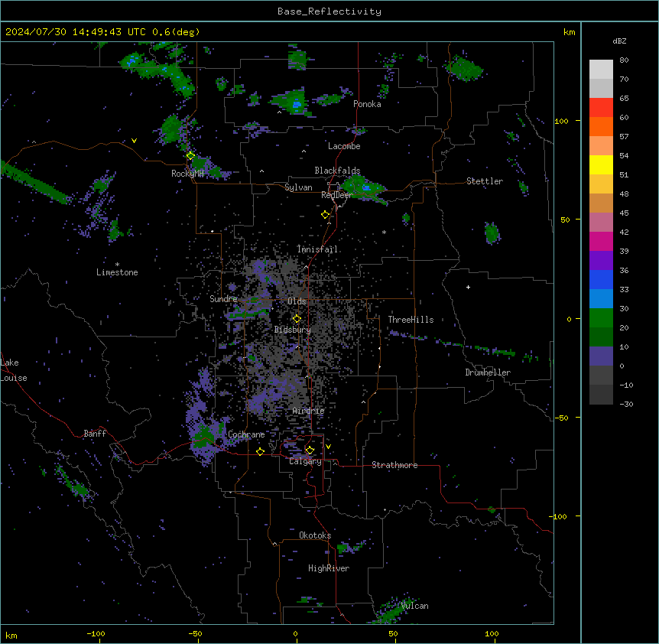659x644 pixels.
Task: Click the Okotoks label
Action: coord(315,535)
